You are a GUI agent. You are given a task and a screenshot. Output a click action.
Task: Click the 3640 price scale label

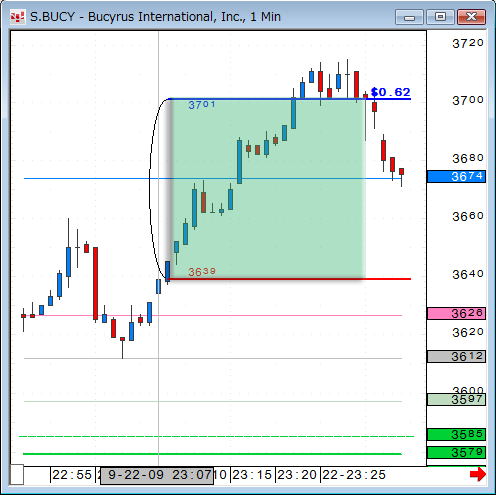tap(467, 274)
